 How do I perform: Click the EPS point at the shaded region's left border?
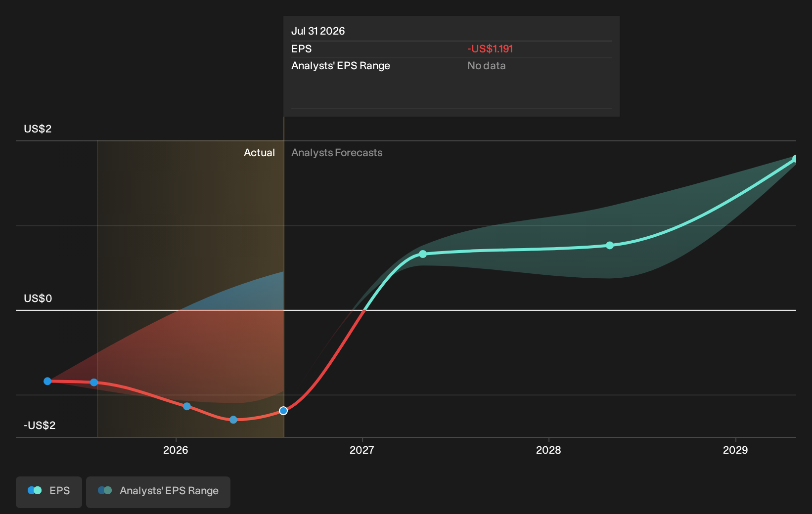pyautogui.click(x=94, y=382)
